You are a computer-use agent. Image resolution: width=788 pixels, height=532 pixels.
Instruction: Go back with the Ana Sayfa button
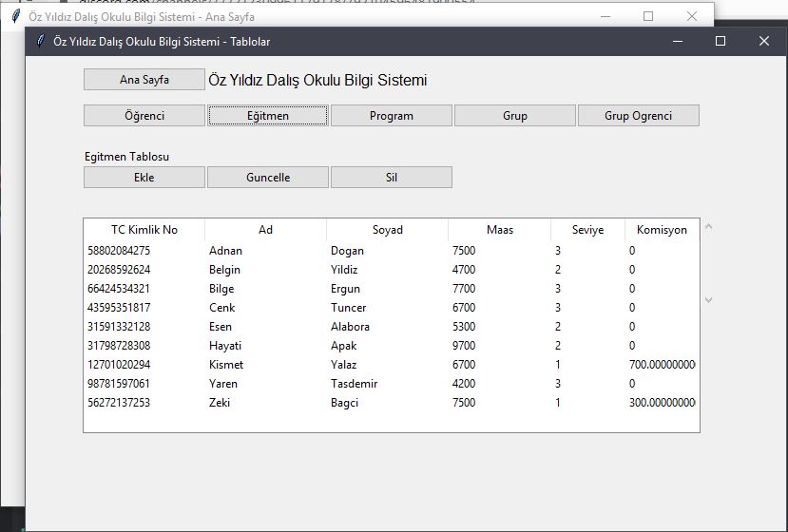coord(144,80)
